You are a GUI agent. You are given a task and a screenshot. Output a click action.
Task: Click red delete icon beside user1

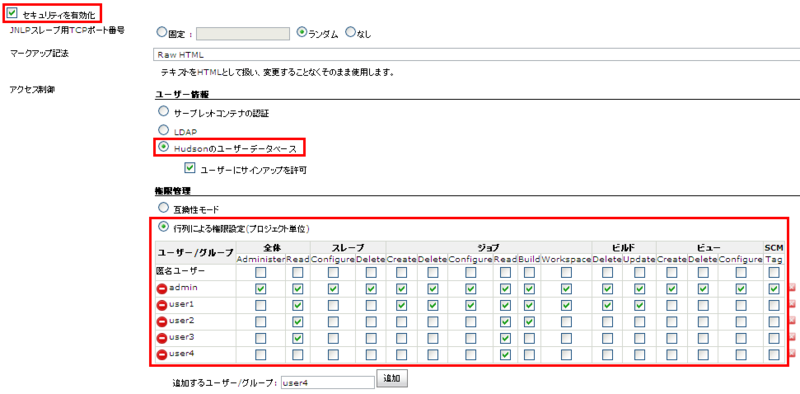coord(162,305)
